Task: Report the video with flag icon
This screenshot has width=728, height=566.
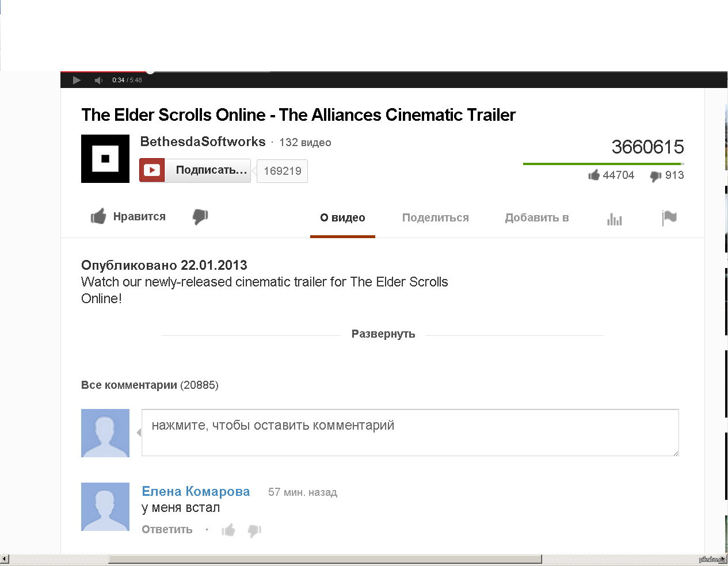Action: [x=669, y=218]
